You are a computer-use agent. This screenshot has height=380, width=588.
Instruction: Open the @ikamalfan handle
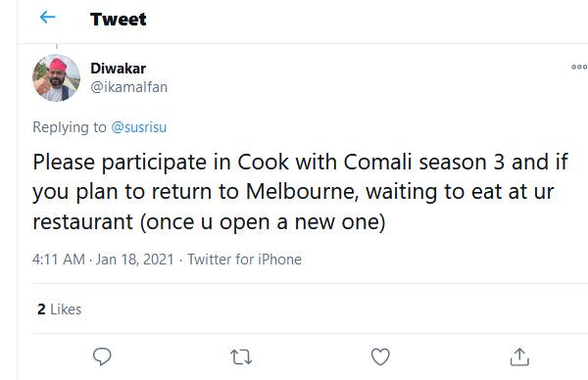pyautogui.click(x=129, y=87)
